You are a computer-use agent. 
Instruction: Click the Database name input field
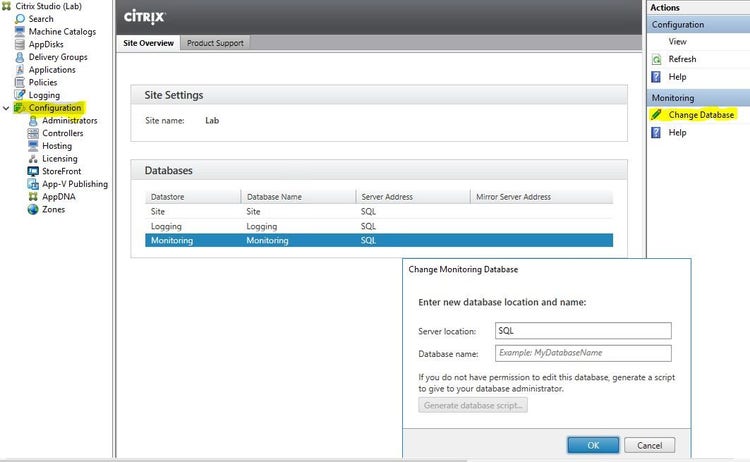(583, 353)
